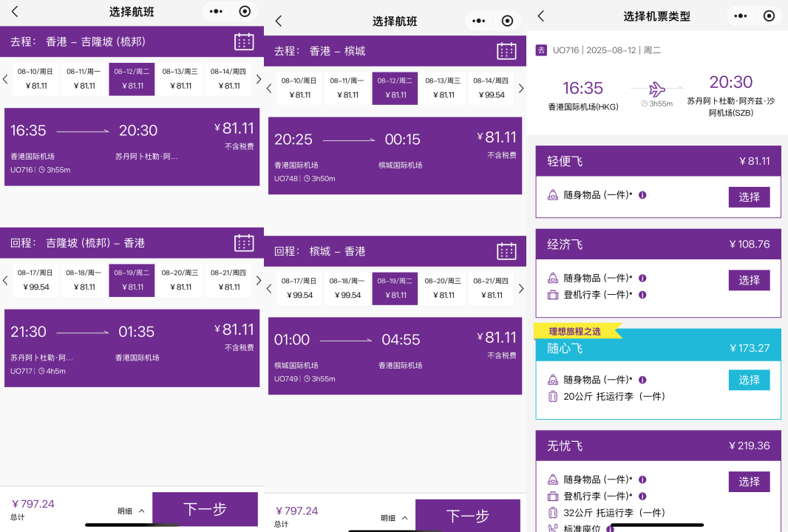Open the calendar for the return Kuala Lumpur – Hong Kong leg
Screen dimensions: 788x532
click(244, 242)
